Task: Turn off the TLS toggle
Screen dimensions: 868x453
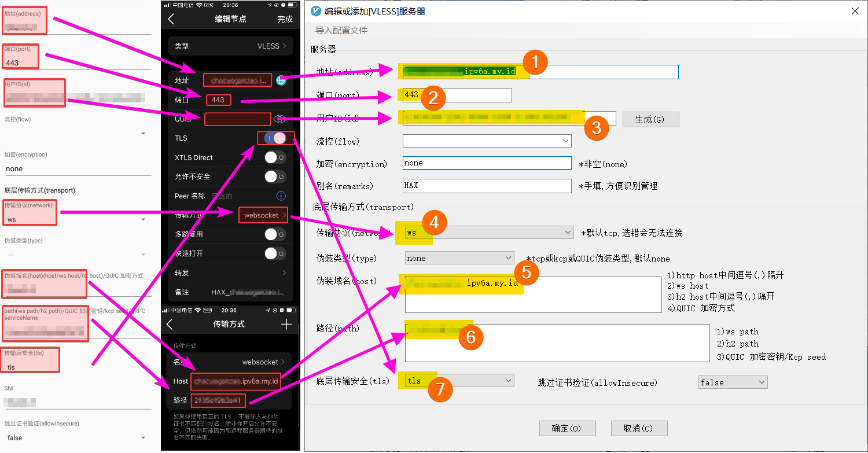Action: [x=275, y=138]
